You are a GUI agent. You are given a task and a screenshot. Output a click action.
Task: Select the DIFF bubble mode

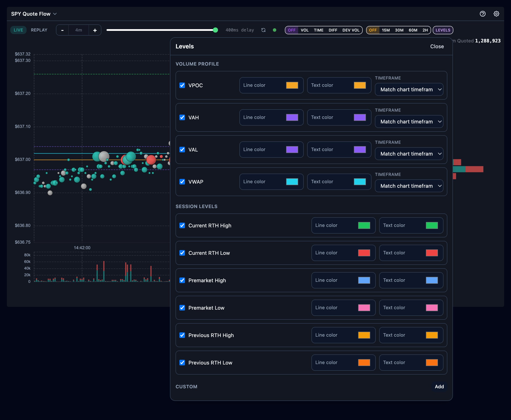pyautogui.click(x=333, y=30)
